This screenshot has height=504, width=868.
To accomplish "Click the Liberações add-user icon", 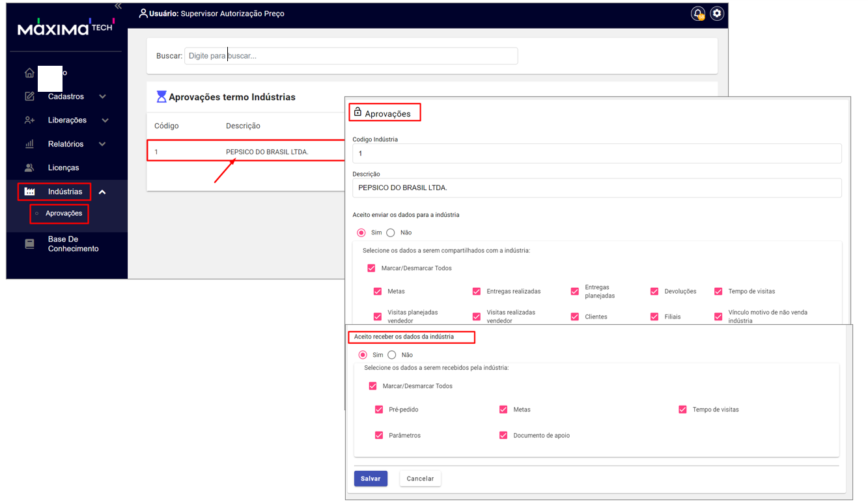I will (29, 120).
